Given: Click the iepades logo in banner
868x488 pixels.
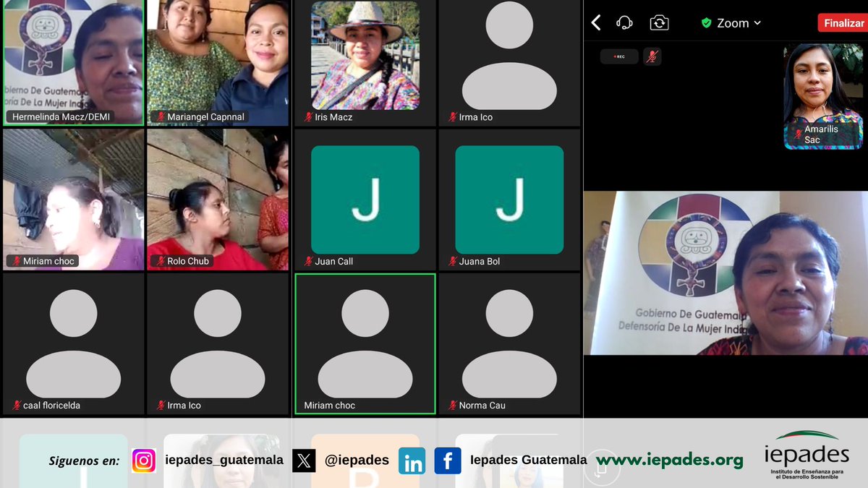Looking at the screenshot, I should click(x=807, y=455).
